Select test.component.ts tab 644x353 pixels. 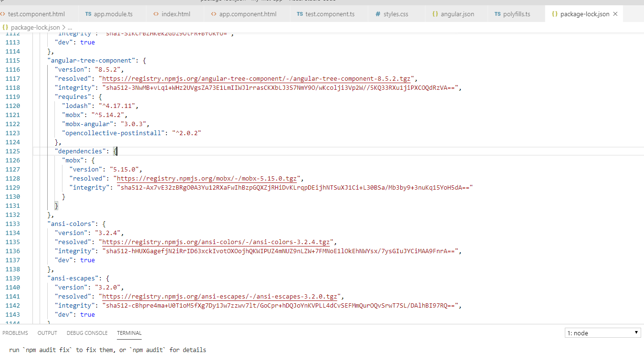pos(330,14)
